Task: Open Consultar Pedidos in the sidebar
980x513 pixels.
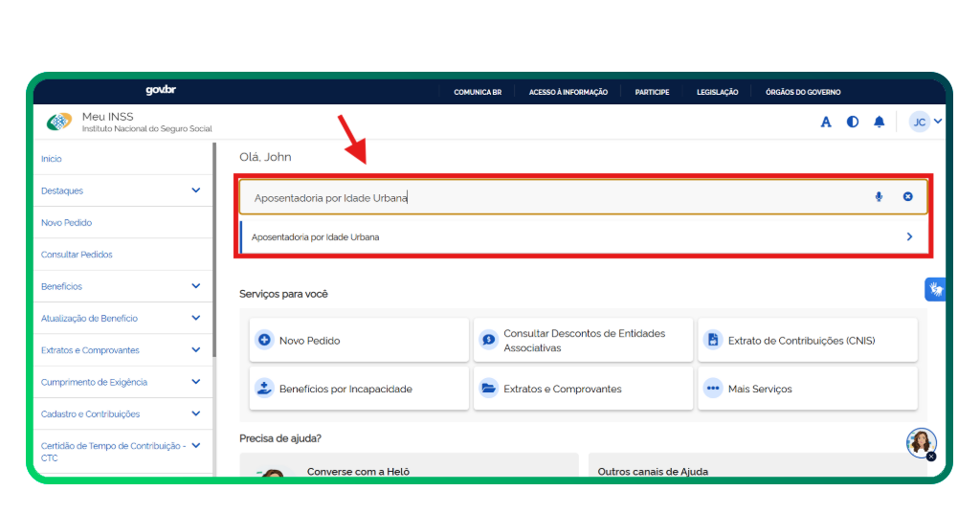Action: pyautogui.click(x=77, y=255)
